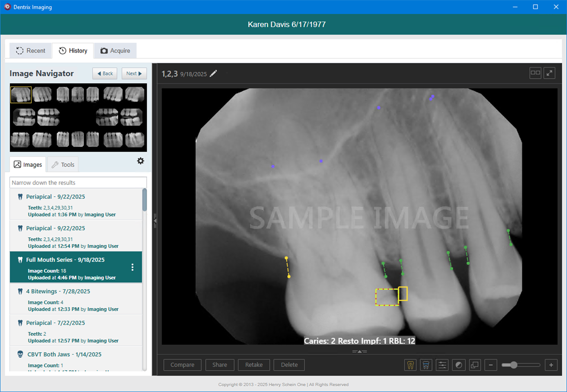Zoom in with the plus button

551,365
